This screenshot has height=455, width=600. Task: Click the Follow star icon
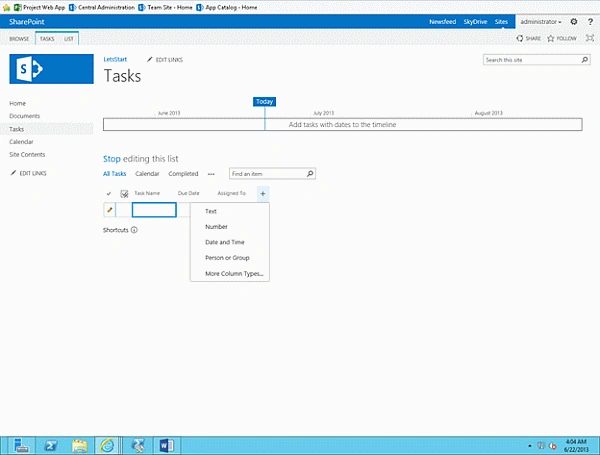point(551,38)
